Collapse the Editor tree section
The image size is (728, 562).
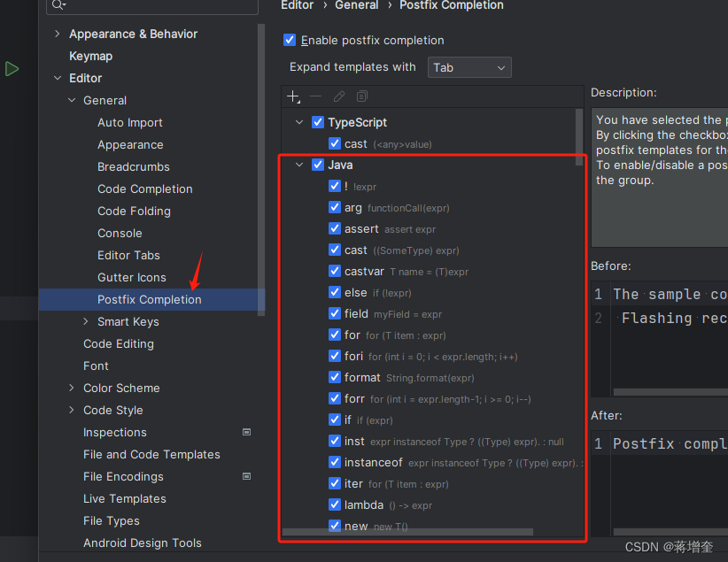57,78
